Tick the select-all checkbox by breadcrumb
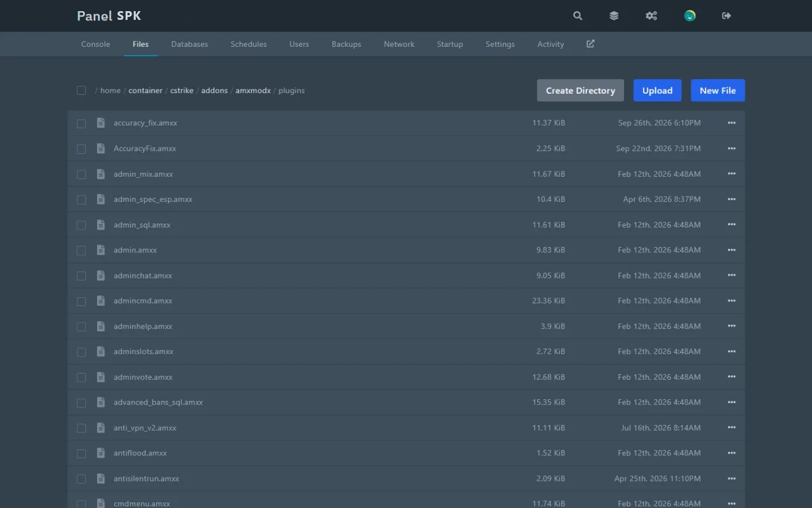 [81, 91]
